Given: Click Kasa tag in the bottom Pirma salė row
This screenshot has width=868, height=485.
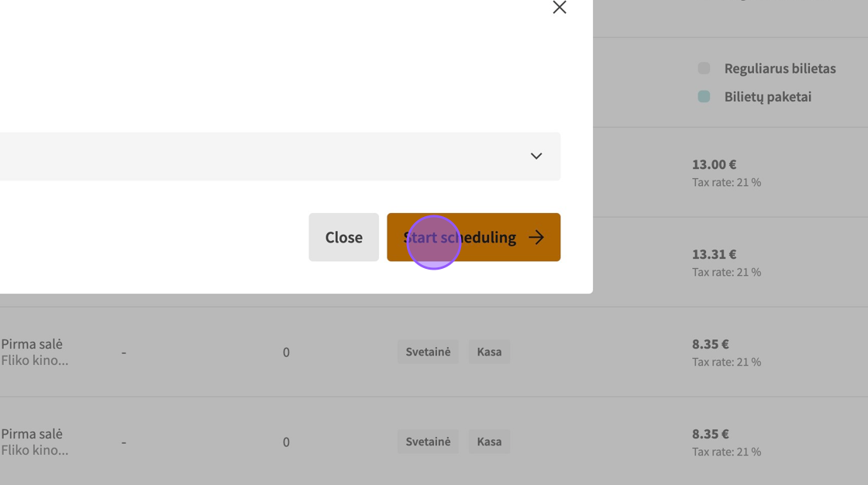Looking at the screenshot, I should [489, 442].
